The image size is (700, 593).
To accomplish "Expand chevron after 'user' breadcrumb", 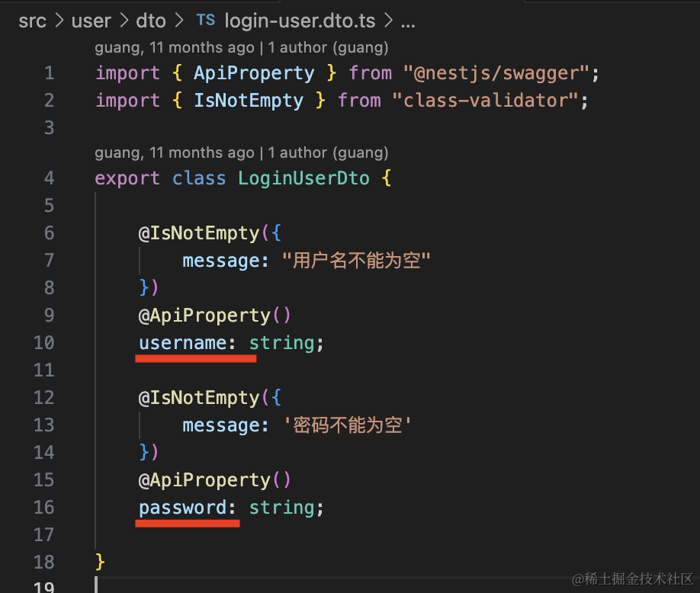I will coord(124,20).
